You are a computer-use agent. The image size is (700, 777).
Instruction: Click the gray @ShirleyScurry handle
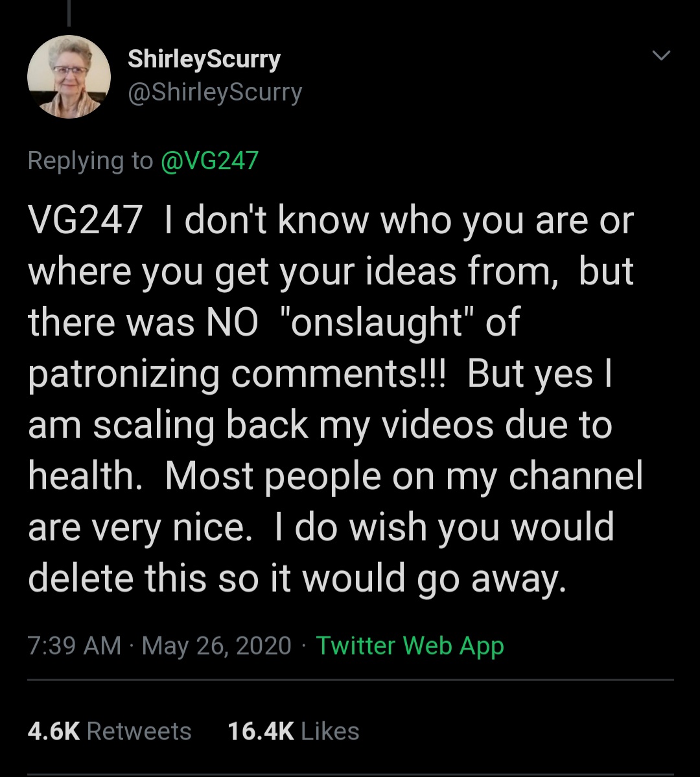click(215, 92)
